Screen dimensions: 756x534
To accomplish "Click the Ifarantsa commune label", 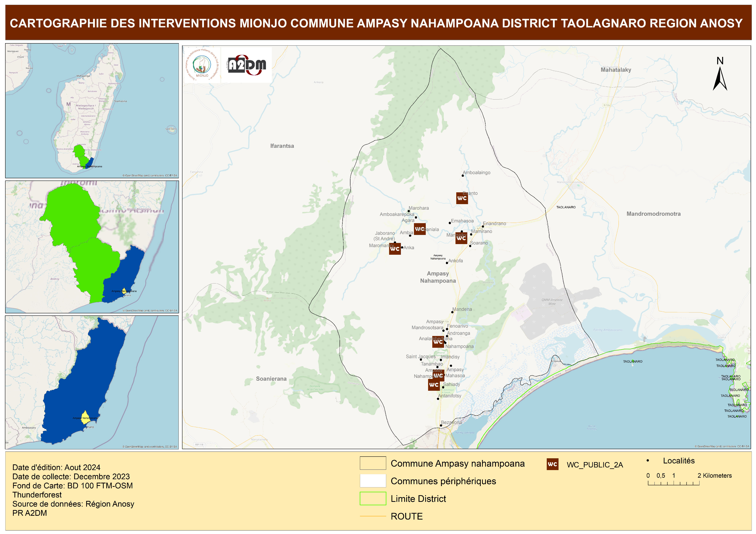I will click(282, 146).
